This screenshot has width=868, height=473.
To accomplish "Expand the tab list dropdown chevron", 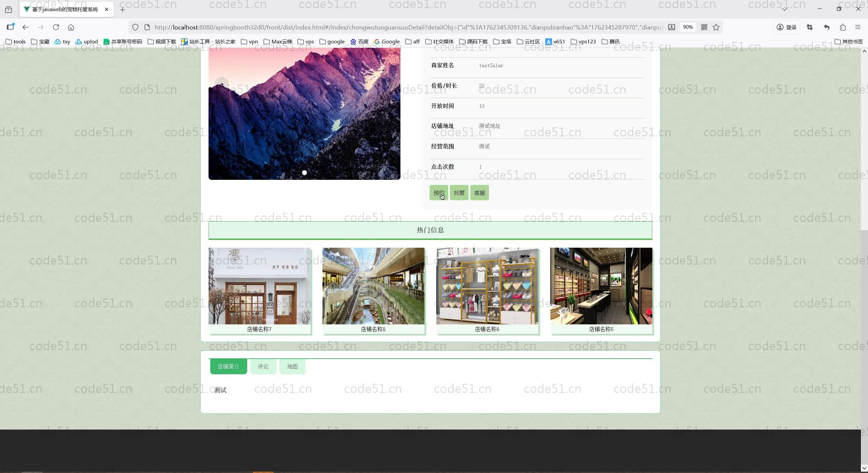I will point(785,9).
